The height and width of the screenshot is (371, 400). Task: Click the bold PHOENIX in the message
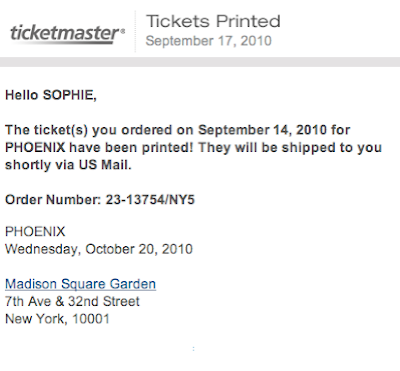[x=35, y=148]
